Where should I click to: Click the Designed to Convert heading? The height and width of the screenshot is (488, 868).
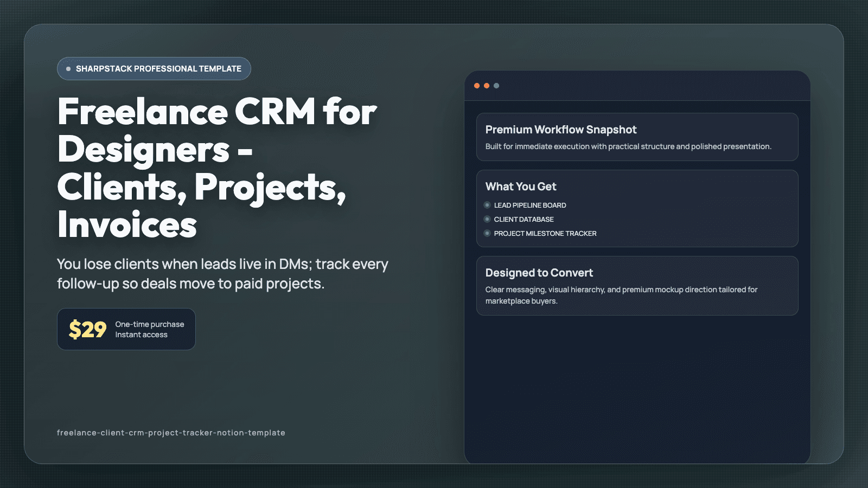pos(539,273)
